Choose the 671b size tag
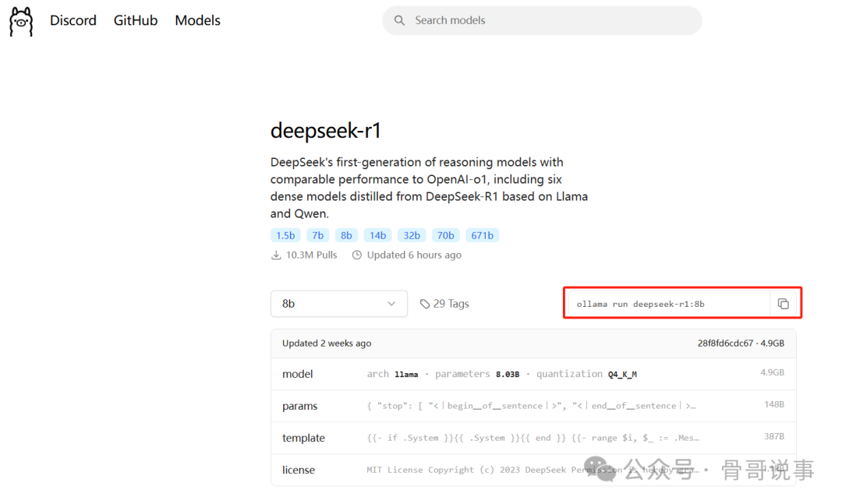The height and width of the screenshot is (504, 842). pyautogui.click(x=483, y=235)
